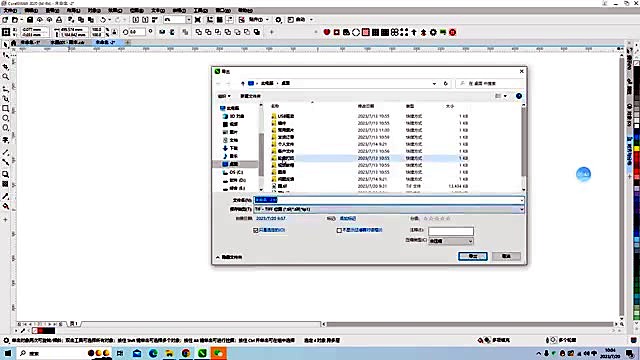
Task: Select the Text tool in the toolbox
Action: (5, 140)
